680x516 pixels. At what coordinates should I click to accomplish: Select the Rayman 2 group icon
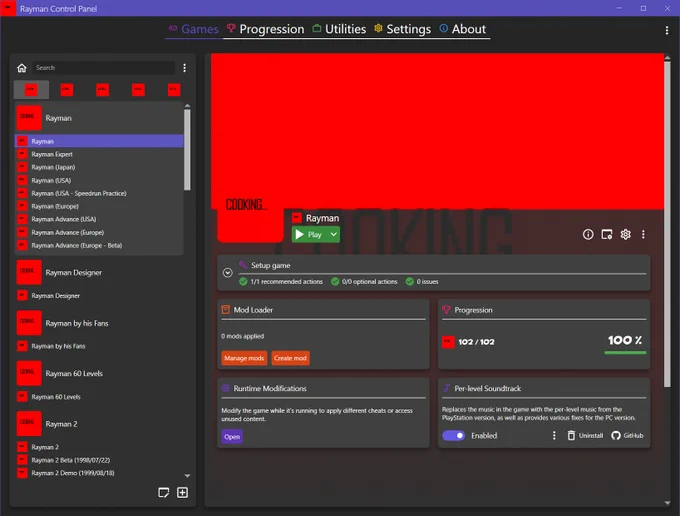click(29, 424)
